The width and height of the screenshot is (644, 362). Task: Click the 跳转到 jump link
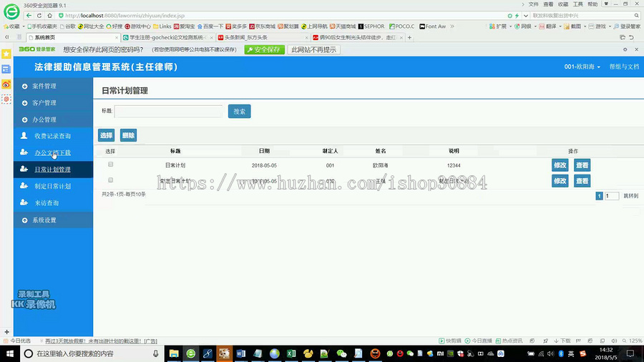(631, 196)
